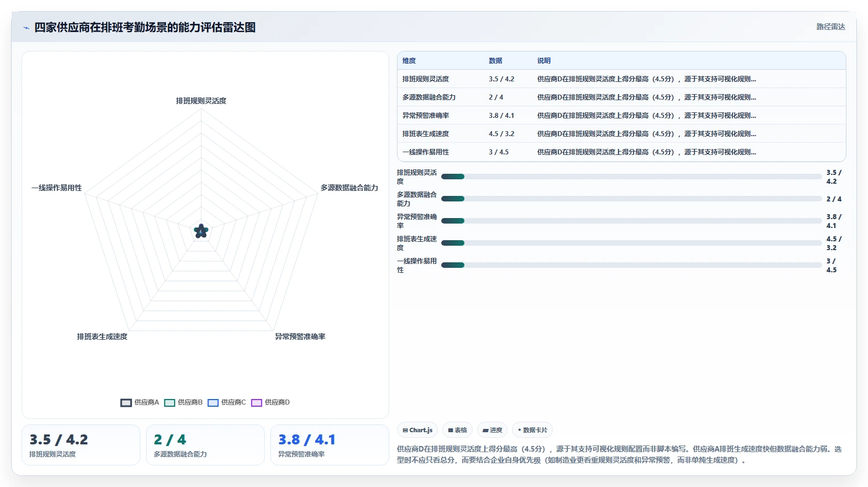Click the 排班规则灵活度 progress bar

click(631, 177)
